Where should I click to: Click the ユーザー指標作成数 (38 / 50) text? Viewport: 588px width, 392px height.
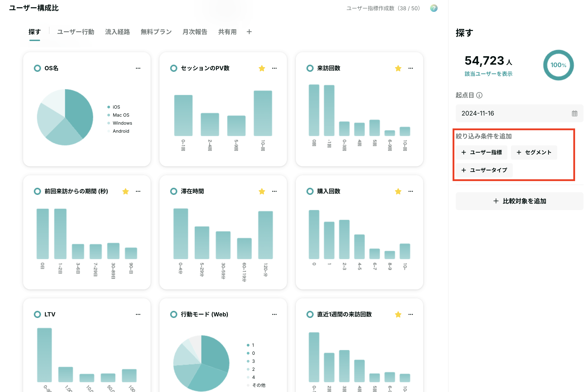tap(383, 8)
